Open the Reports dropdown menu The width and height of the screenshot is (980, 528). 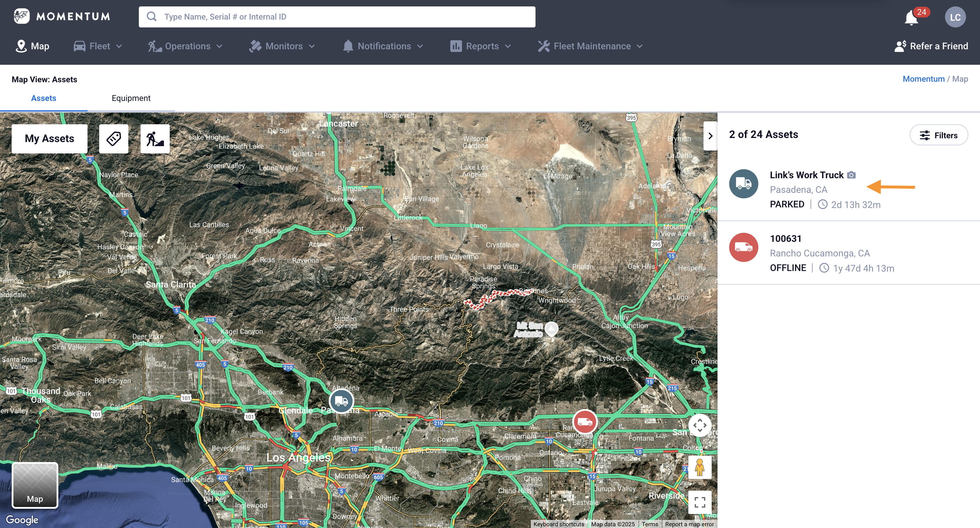pyautogui.click(x=480, y=46)
